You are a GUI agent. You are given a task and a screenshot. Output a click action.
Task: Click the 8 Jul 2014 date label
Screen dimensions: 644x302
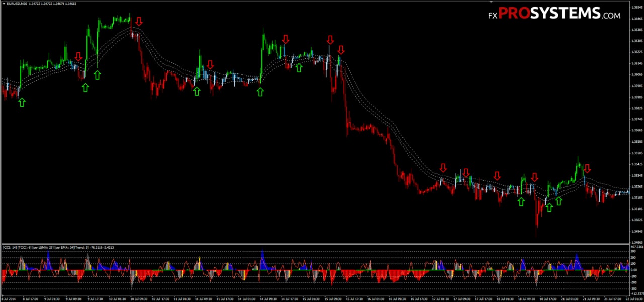coord(9,299)
